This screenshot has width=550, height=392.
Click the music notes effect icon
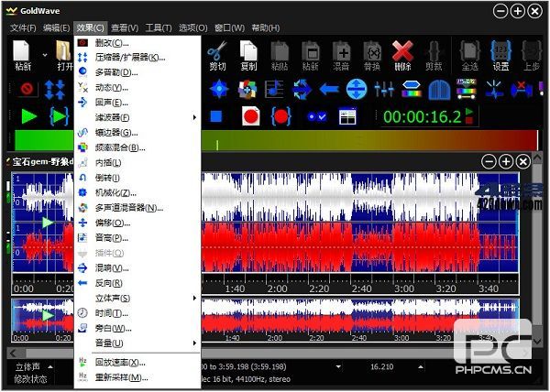point(274,89)
